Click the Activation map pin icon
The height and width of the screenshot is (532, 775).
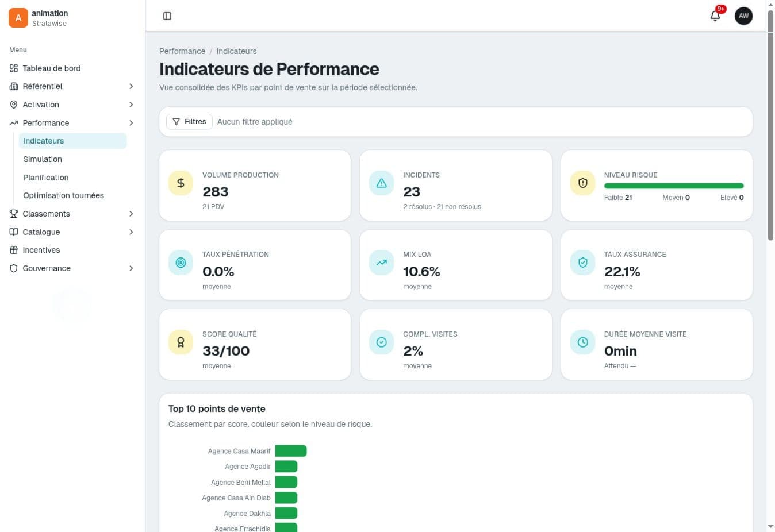(x=14, y=105)
